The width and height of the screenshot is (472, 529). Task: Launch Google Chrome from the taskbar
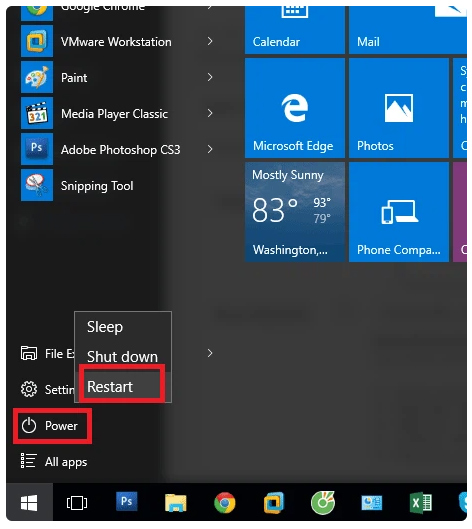[225, 503]
